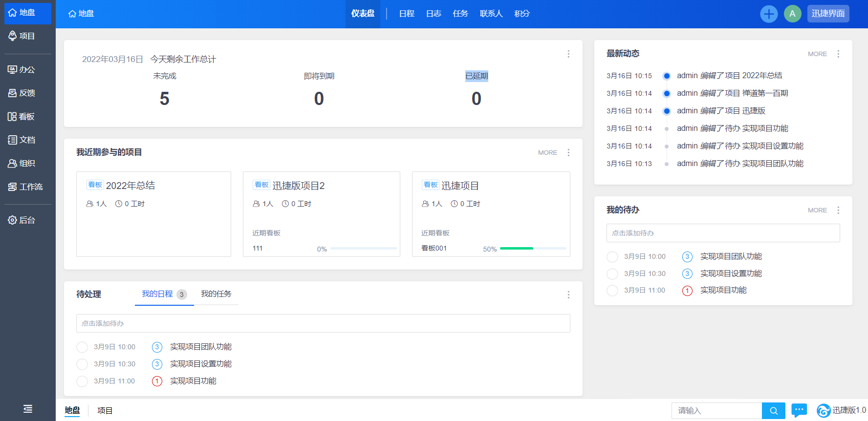Open options menu of 最新动态 panel
This screenshot has height=421, width=868.
pyautogui.click(x=838, y=54)
